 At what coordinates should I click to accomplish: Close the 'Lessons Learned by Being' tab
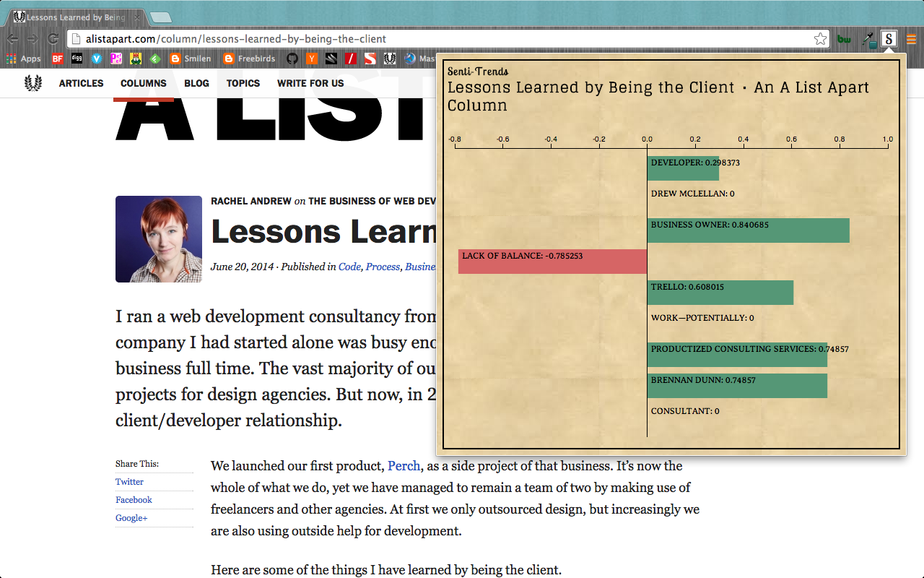[x=138, y=17]
